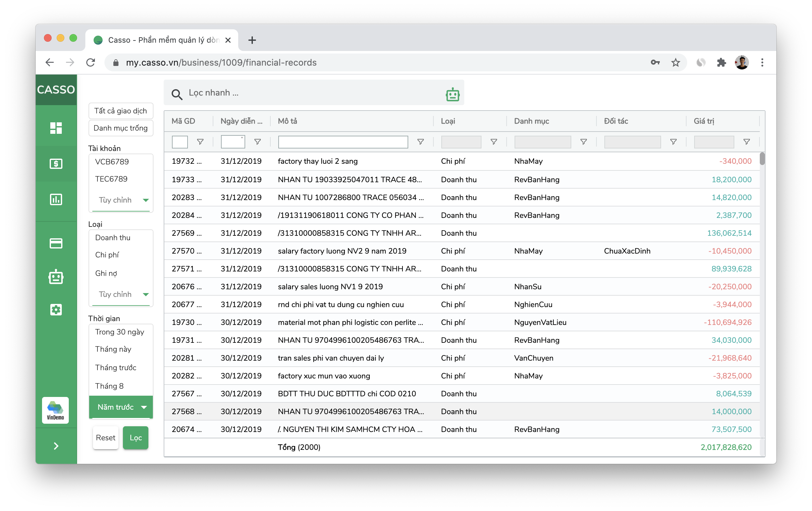Click the green robot icon in search bar
This screenshot has height=511, width=812.
(x=452, y=94)
